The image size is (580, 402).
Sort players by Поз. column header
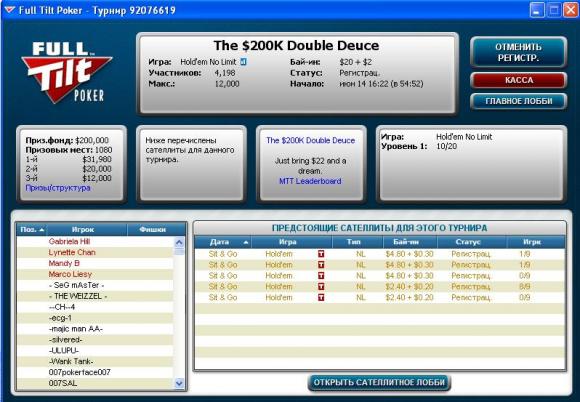pos(32,230)
